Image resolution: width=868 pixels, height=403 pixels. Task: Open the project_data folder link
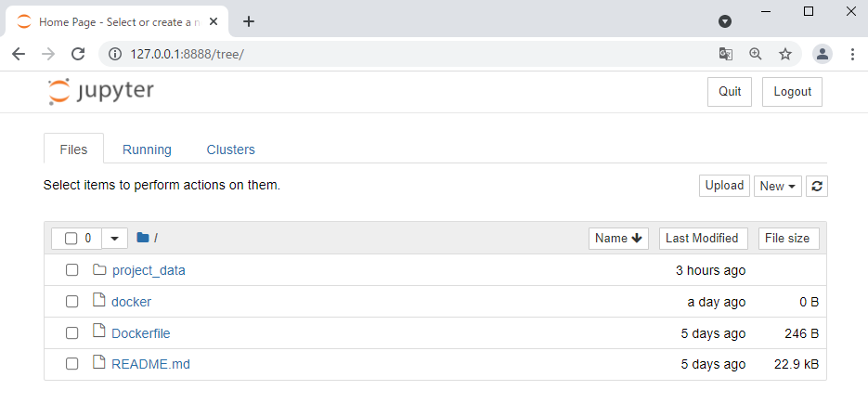[149, 271]
